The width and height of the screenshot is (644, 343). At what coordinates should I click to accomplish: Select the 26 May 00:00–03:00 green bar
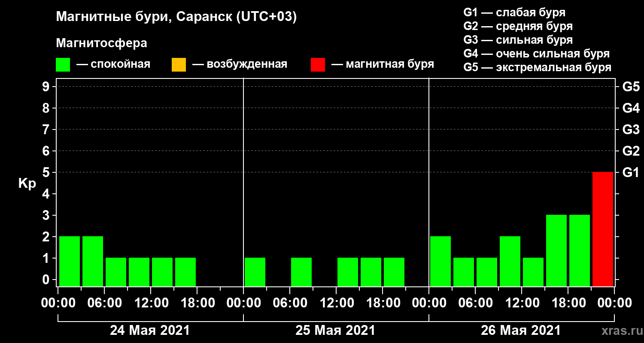440,262
